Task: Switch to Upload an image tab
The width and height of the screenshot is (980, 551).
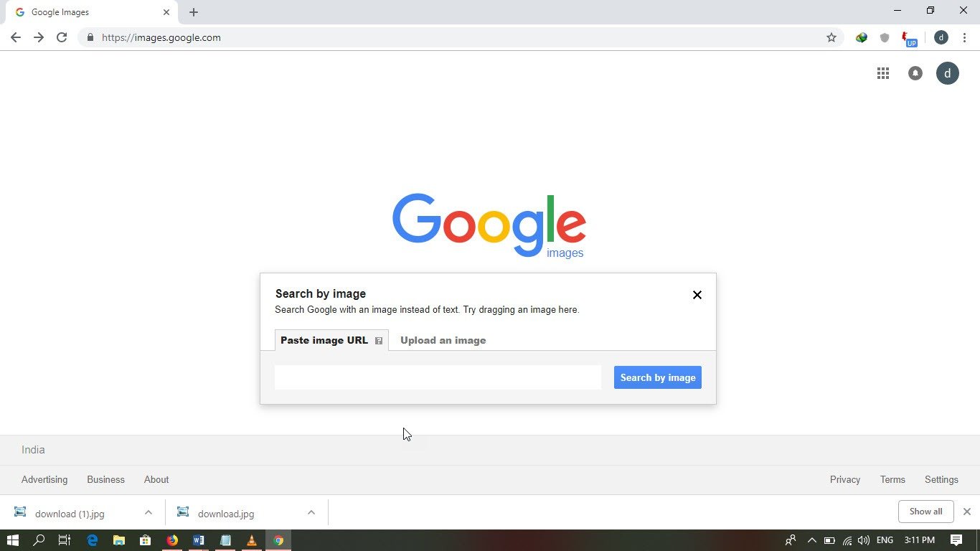Action: tap(443, 340)
